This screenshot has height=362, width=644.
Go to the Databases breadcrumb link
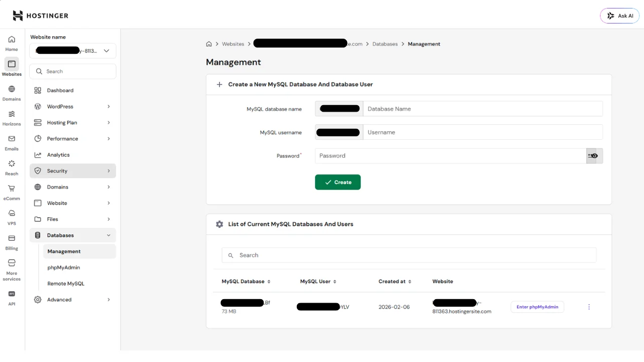[385, 44]
